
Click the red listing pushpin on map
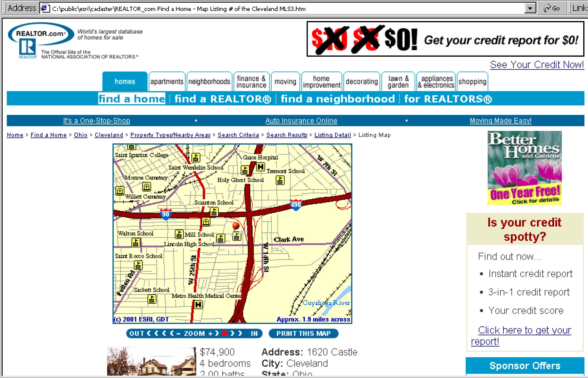[x=236, y=226]
